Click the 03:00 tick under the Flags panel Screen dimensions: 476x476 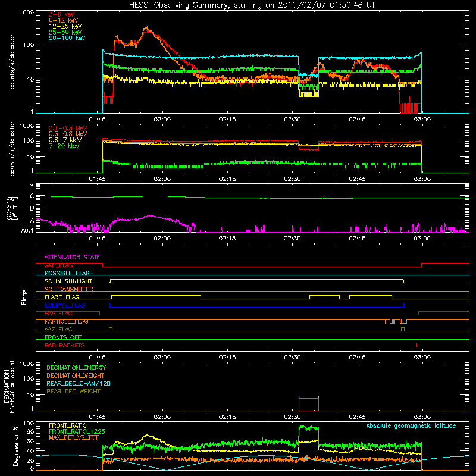pos(422,358)
